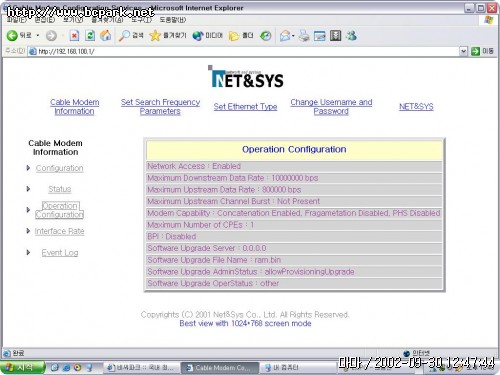Open the Folders toolbar button

click(241, 35)
